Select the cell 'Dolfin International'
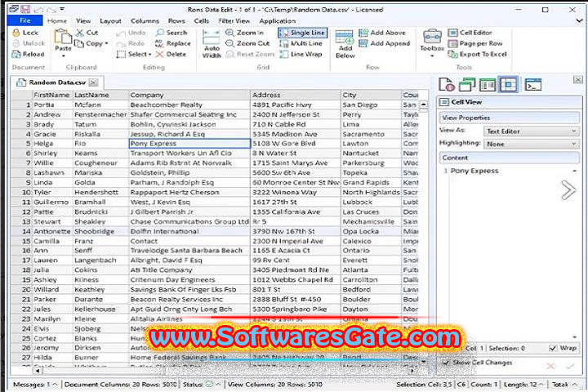This screenshot has height=392, width=588. pos(189,231)
